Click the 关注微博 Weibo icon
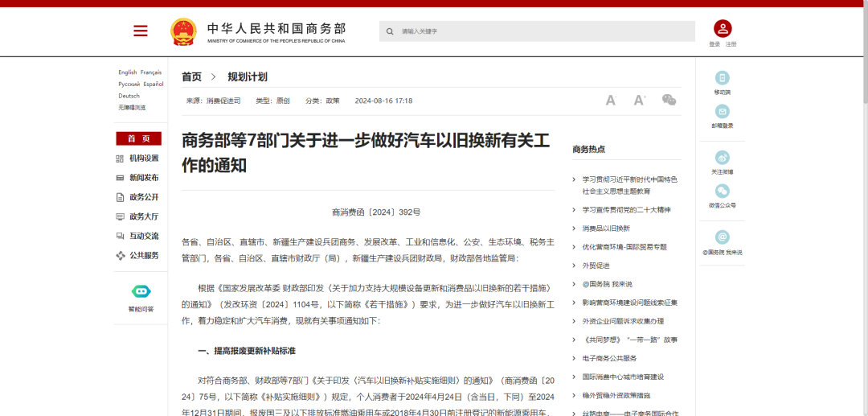The width and height of the screenshot is (868, 416). pos(723,158)
